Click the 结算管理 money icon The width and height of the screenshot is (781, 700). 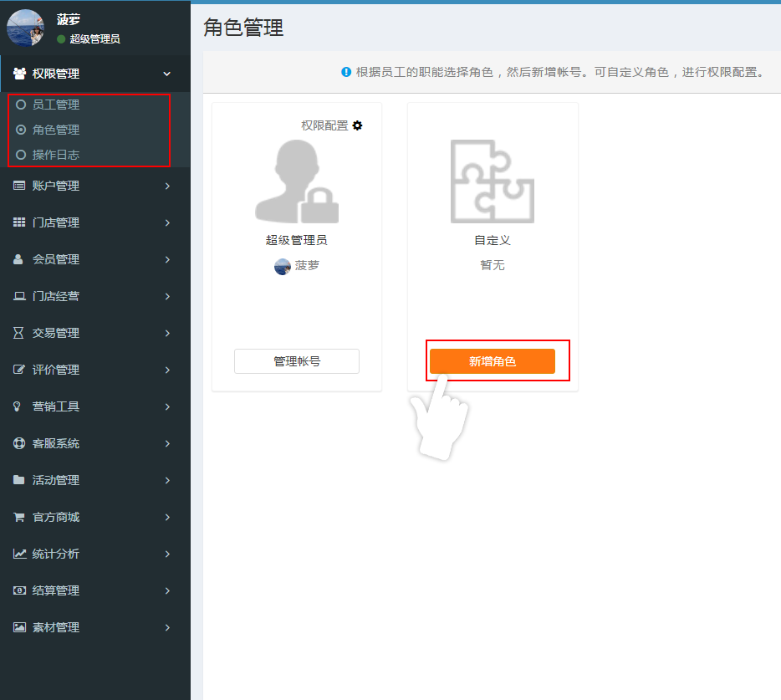tap(19, 590)
